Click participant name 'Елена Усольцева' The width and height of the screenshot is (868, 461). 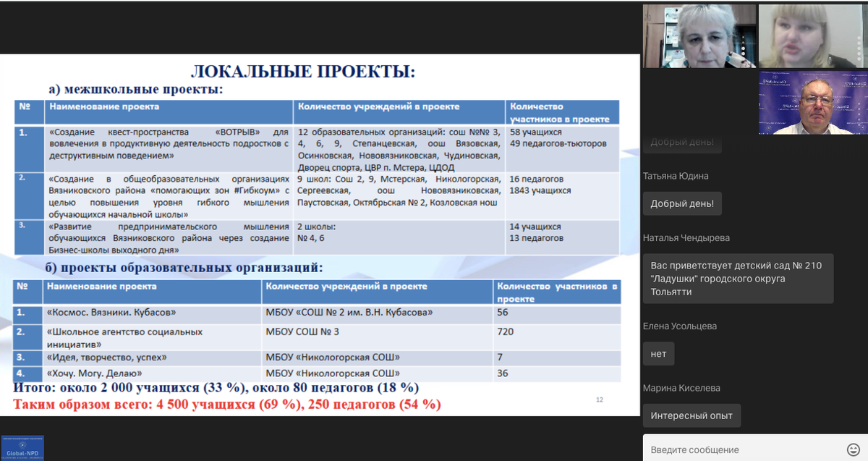pos(680,326)
